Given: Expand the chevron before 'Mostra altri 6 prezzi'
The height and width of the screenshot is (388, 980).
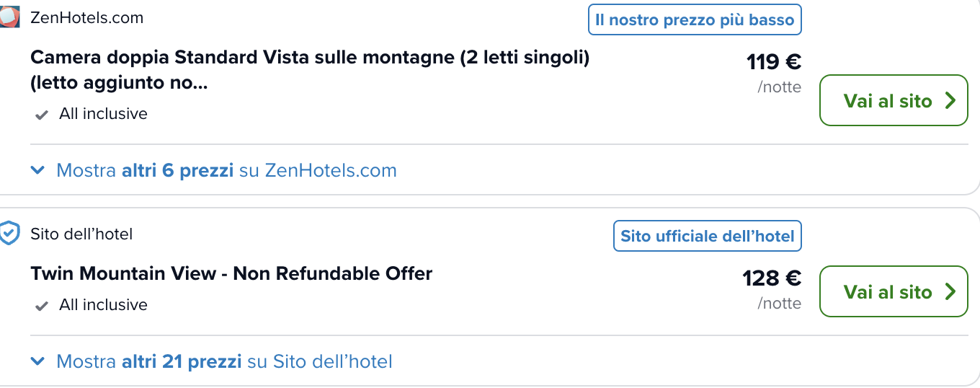Looking at the screenshot, I should [x=38, y=171].
